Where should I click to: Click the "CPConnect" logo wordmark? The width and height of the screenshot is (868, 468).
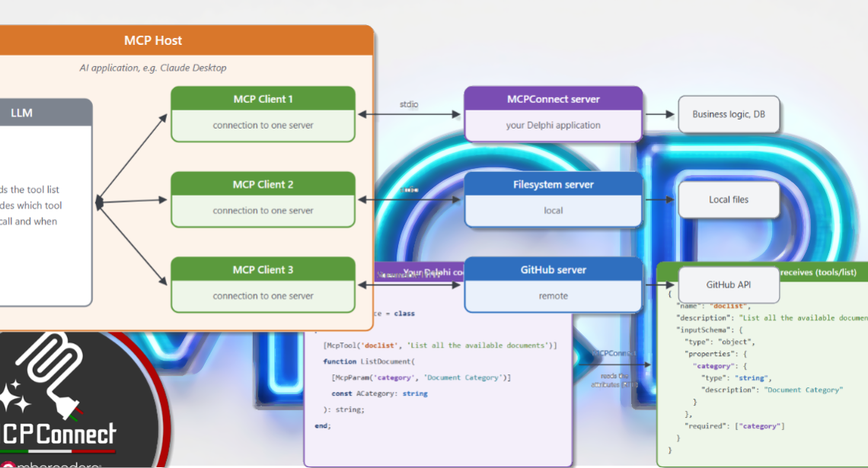59,434
